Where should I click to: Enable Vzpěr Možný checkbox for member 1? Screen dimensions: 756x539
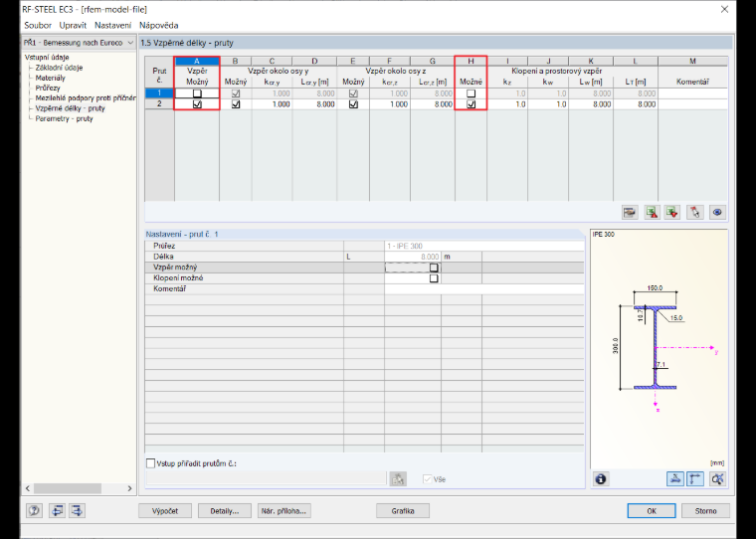tap(197, 93)
